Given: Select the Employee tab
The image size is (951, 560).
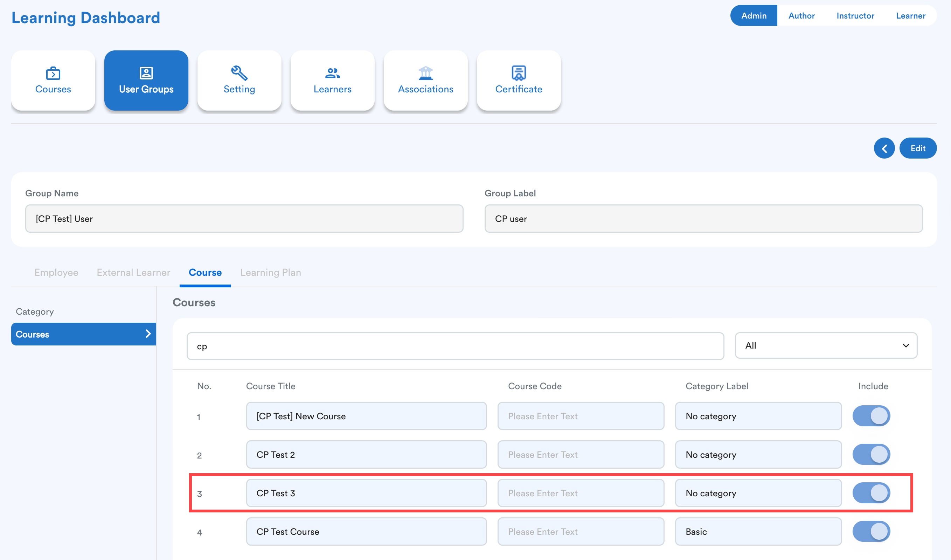Looking at the screenshot, I should pyautogui.click(x=56, y=272).
